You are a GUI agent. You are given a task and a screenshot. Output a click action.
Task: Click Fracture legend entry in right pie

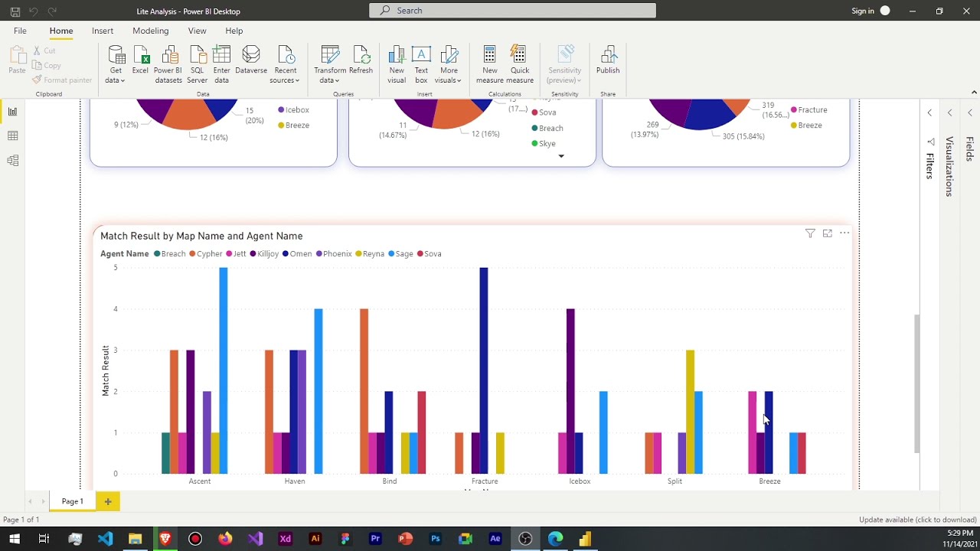[808, 110]
